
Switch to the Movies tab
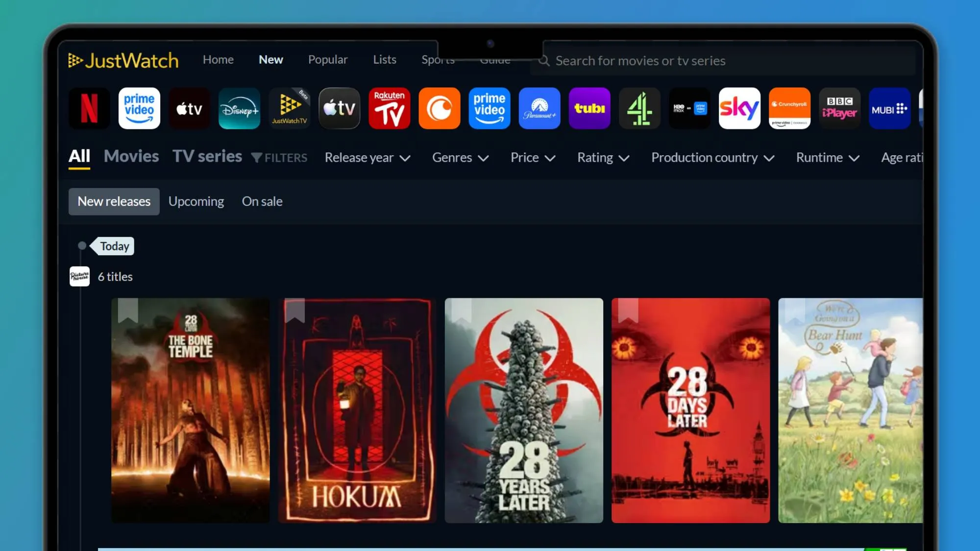point(131,156)
